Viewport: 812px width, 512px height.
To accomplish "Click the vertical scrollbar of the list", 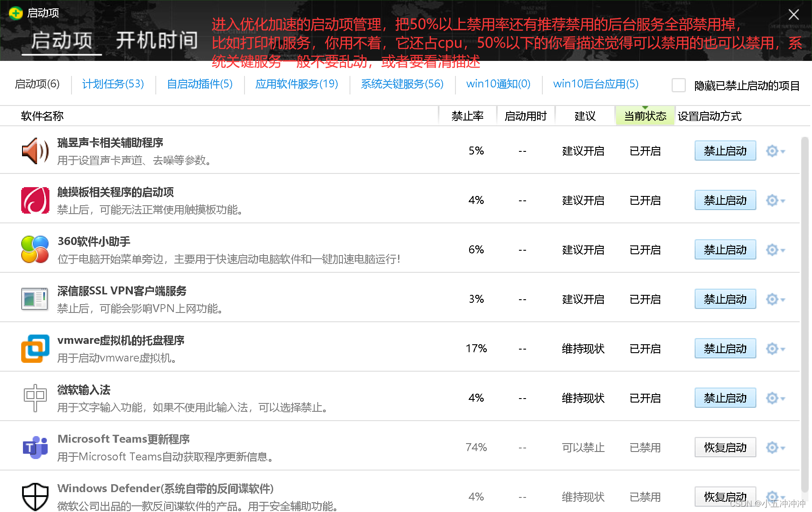I will [x=804, y=315].
